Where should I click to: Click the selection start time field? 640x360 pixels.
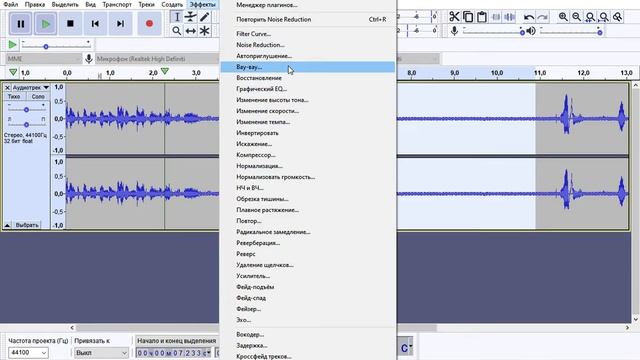(x=174, y=353)
